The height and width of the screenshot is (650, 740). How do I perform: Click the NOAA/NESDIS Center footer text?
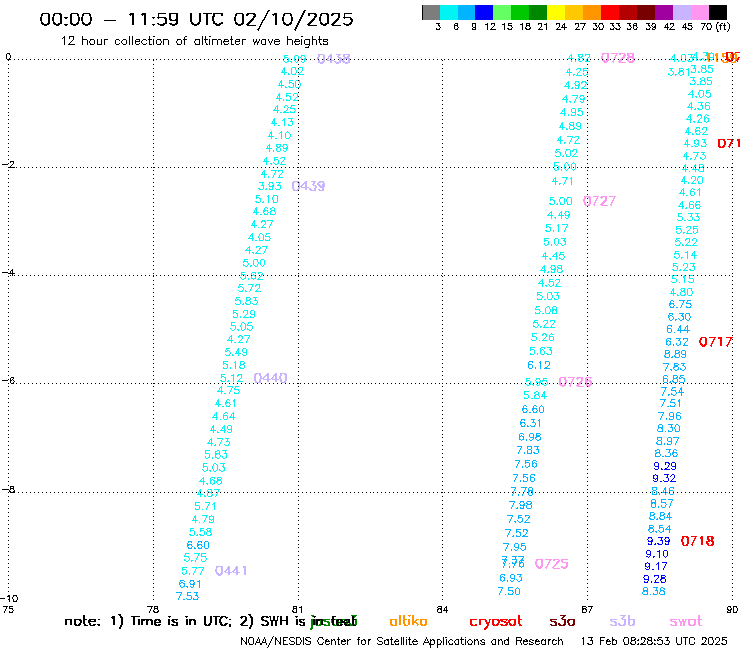(402, 642)
